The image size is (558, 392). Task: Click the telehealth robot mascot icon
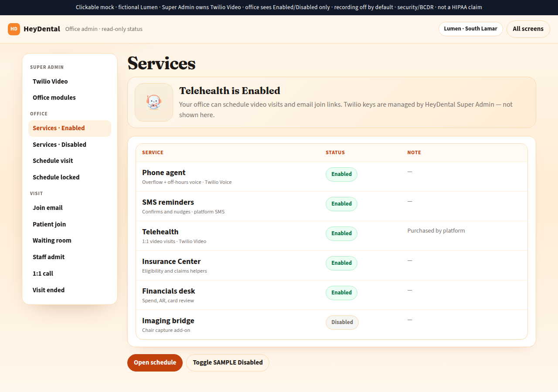(154, 102)
